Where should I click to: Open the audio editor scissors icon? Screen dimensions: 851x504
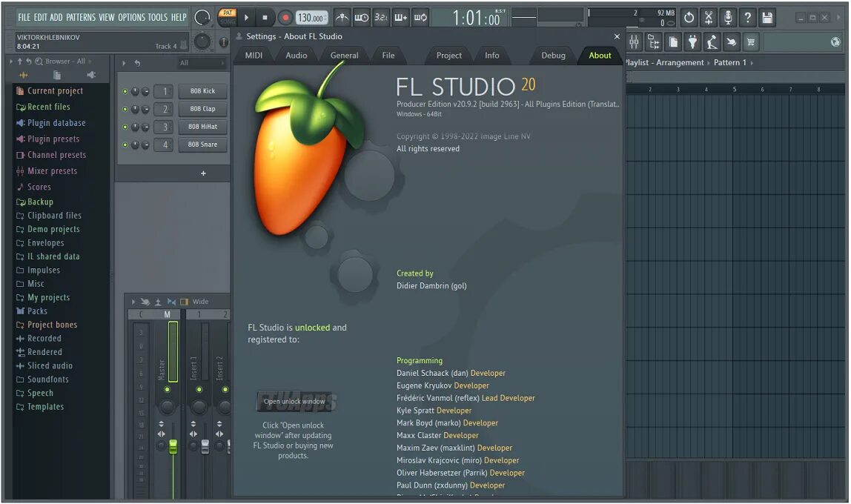click(708, 17)
